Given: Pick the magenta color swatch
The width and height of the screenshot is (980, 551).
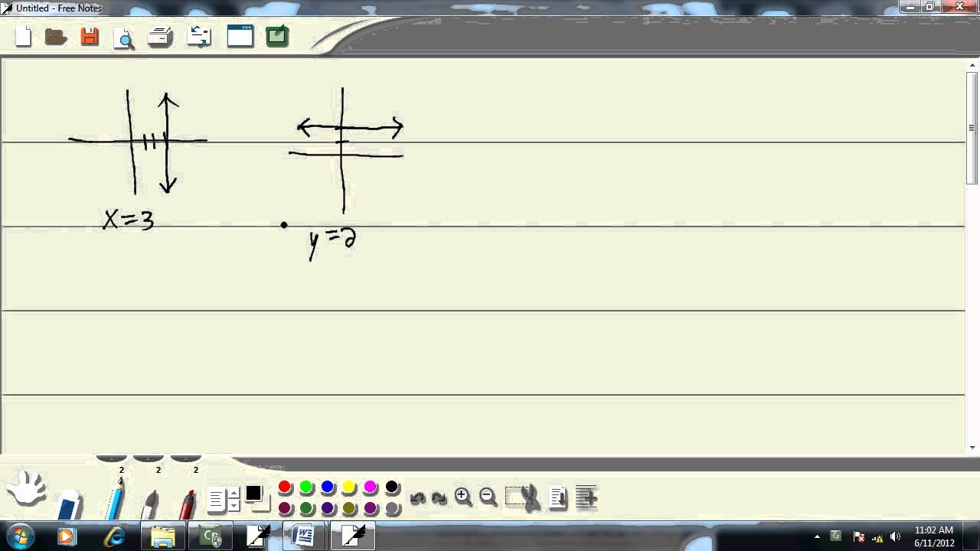Looking at the screenshot, I should (x=371, y=487).
